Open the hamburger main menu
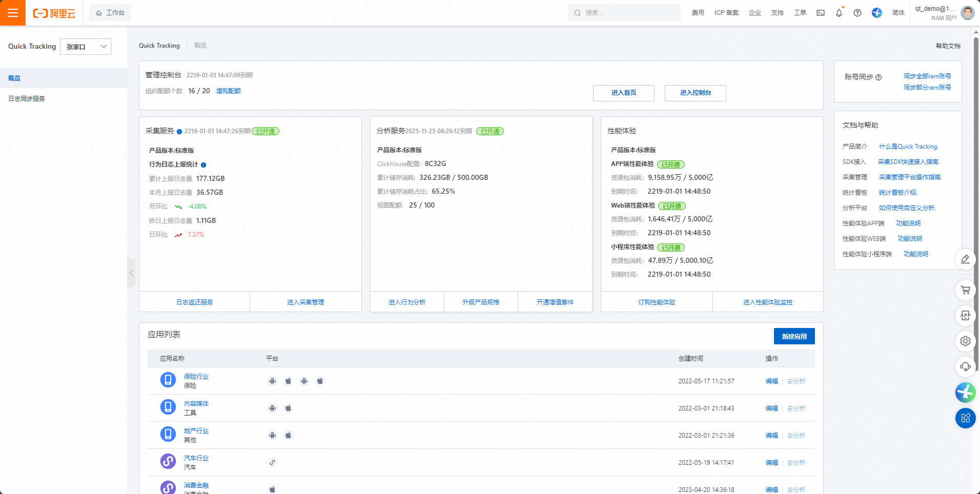 13,13
